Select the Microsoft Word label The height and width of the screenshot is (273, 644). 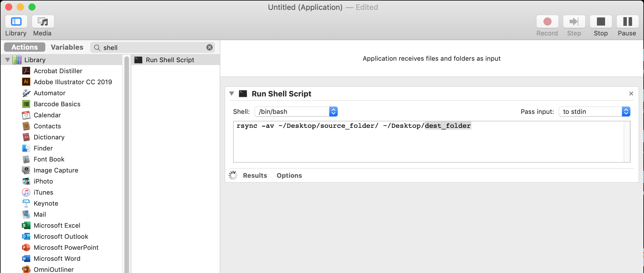[x=57, y=258]
